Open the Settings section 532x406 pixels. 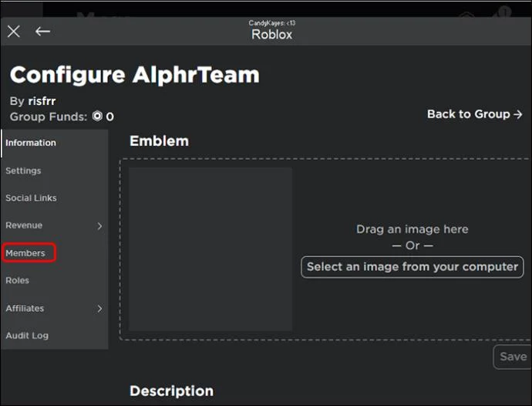point(55,171)
